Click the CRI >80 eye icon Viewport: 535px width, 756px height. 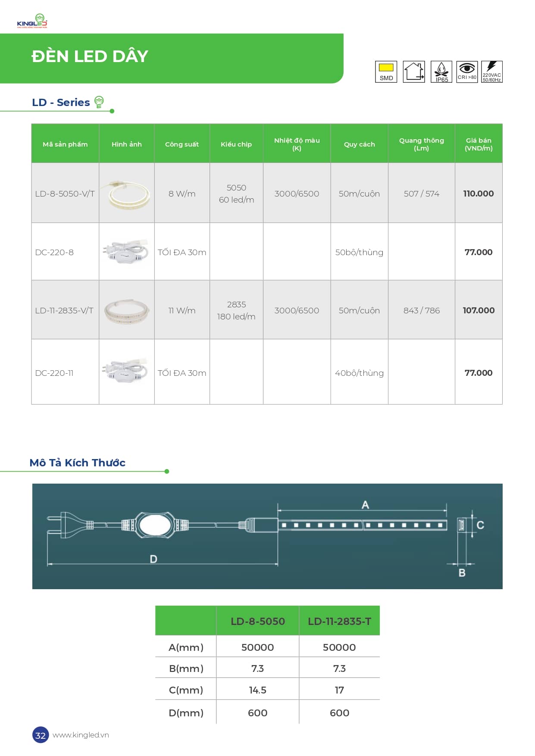467,72
